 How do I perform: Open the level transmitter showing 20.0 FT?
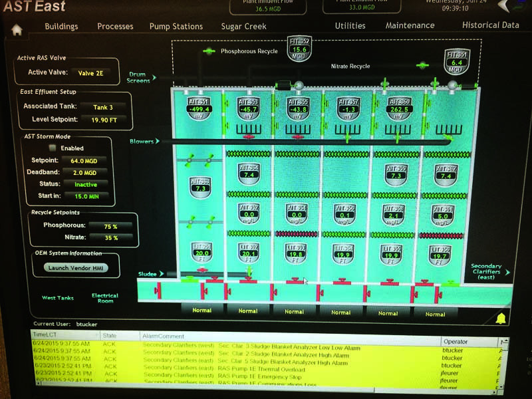[200, 250]
